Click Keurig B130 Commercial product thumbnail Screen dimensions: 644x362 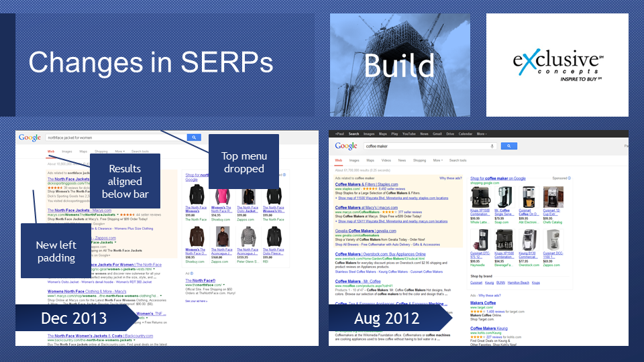point(528,240)
